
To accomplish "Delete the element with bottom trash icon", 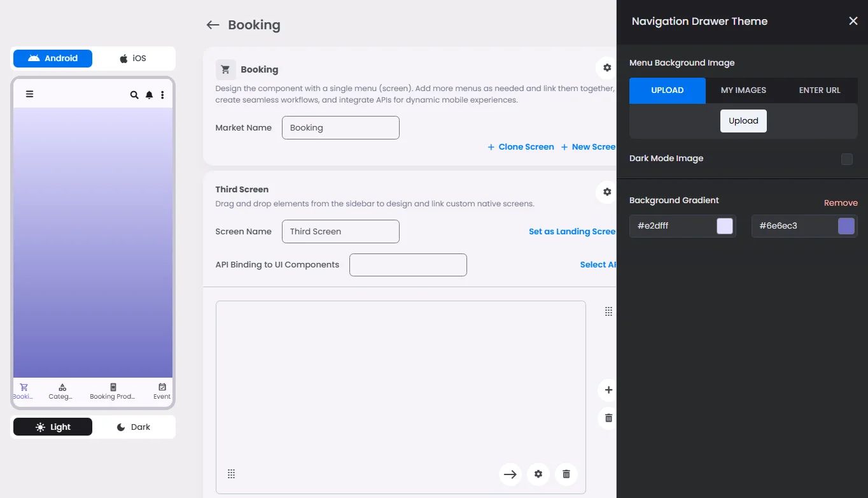I will tap(566, 474).
